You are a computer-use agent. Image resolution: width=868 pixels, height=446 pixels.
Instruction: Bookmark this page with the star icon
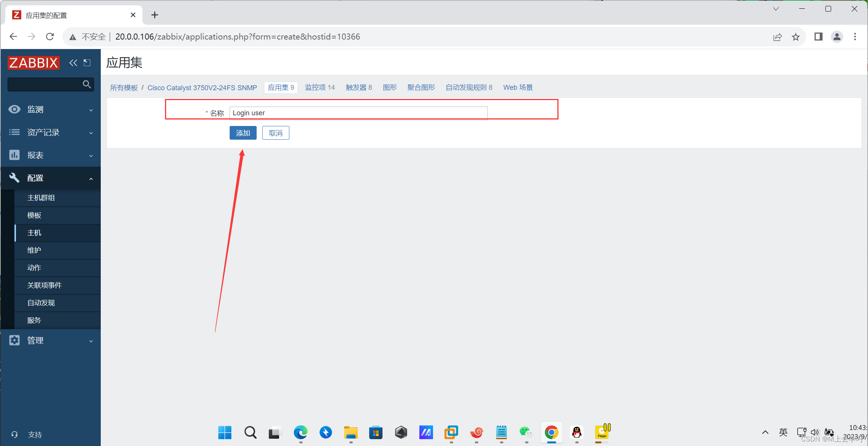[796, 37]
